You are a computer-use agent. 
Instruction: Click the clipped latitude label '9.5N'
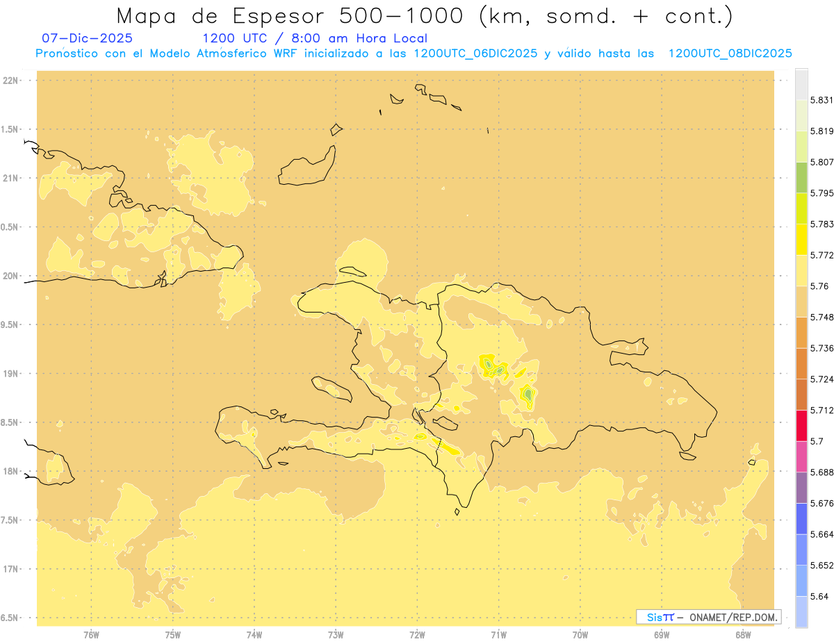click(10, 325)
